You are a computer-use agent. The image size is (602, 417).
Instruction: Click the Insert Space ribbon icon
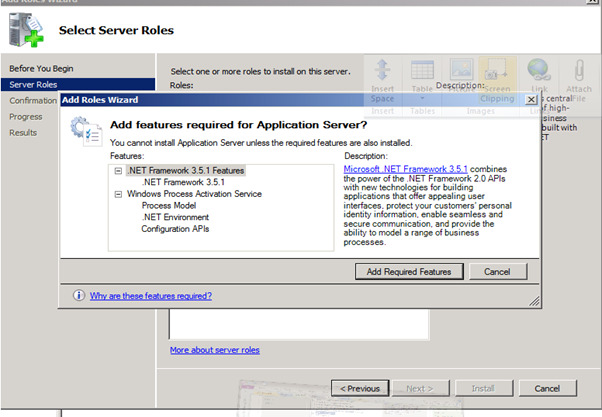(x=382, y=70)
